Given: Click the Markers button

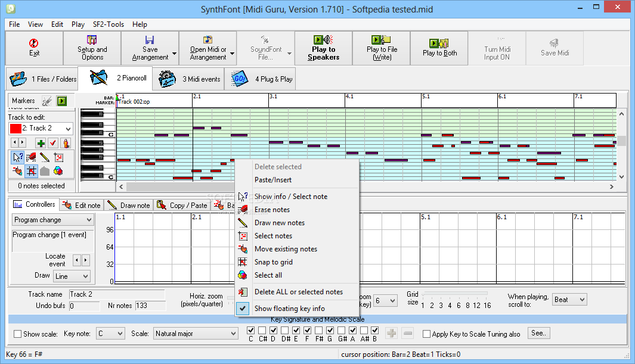Looking at the screenshot, I should (x=23, y=101).
